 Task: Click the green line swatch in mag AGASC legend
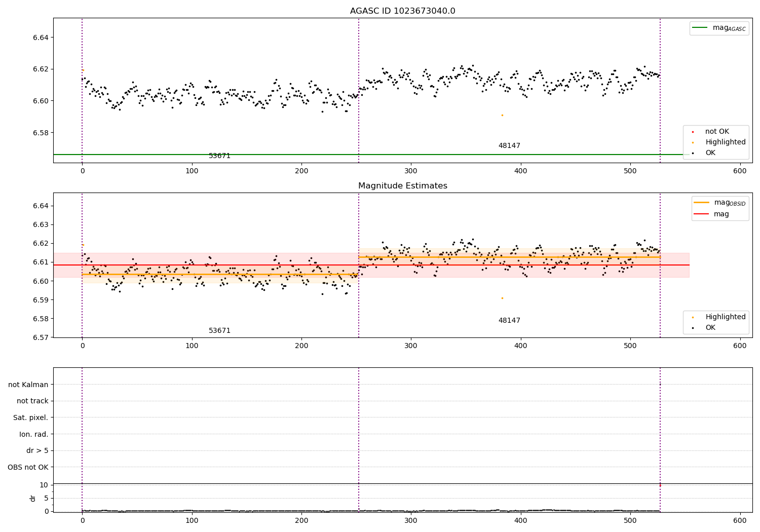click(x=700, y=28)
